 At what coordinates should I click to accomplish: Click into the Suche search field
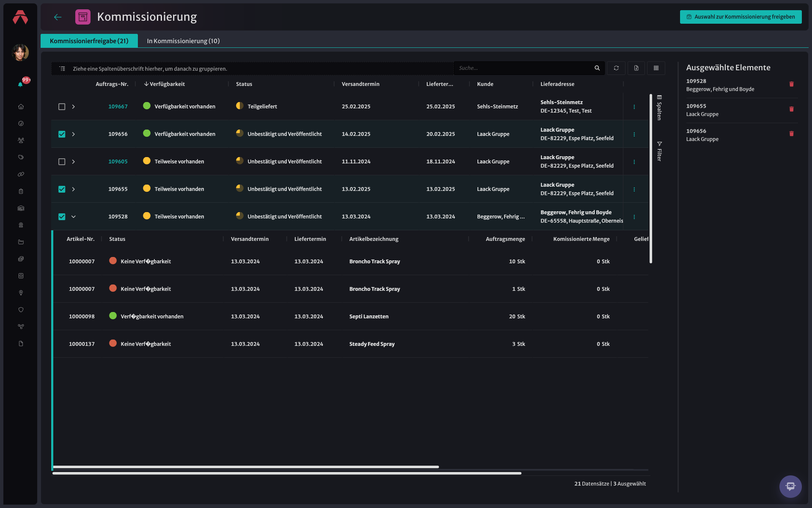pos(524,68)
